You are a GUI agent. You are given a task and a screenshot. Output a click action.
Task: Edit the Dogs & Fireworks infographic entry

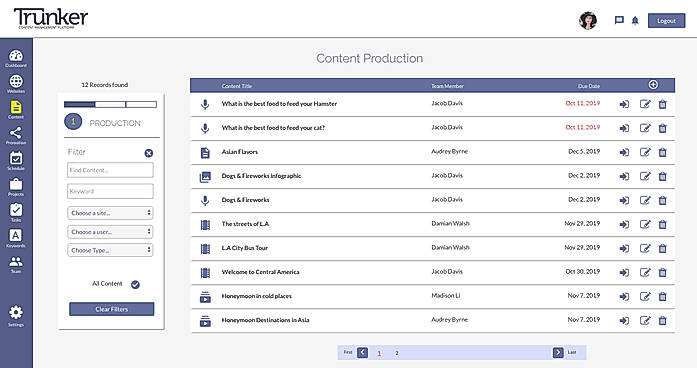[x=645, y=176]
